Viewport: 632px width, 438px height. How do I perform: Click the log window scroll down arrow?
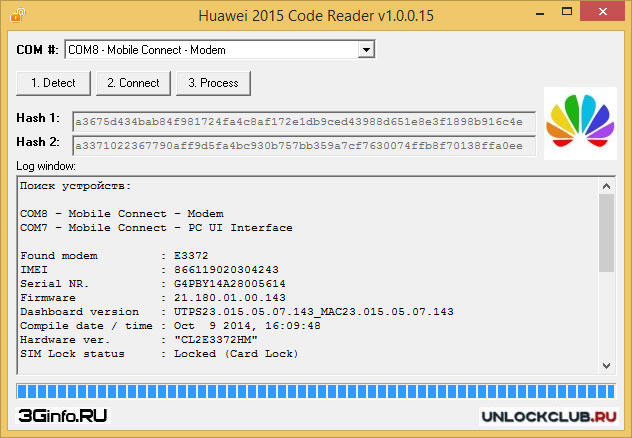click(x=607, y=366)
